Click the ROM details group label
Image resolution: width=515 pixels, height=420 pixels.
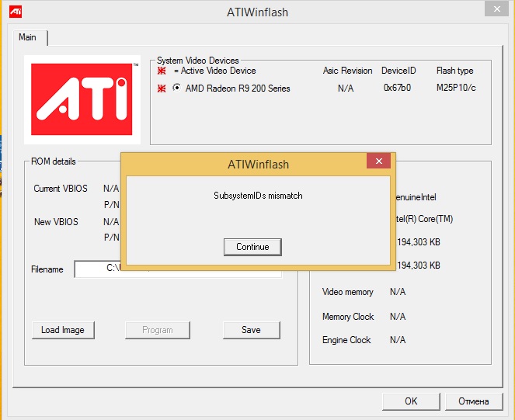pos(53,161)
